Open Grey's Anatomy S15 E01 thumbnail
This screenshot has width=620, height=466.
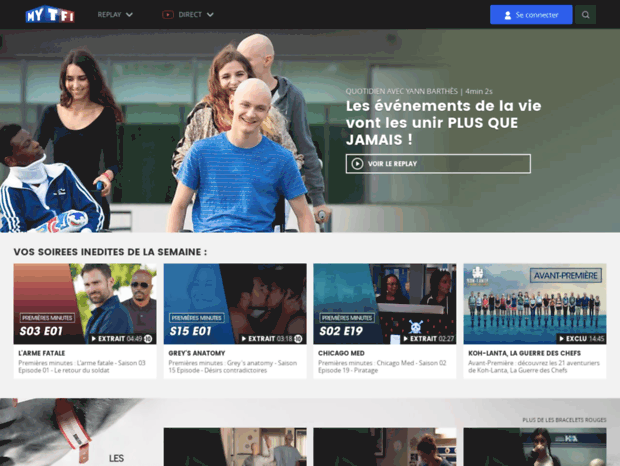(x=235, y=304)
